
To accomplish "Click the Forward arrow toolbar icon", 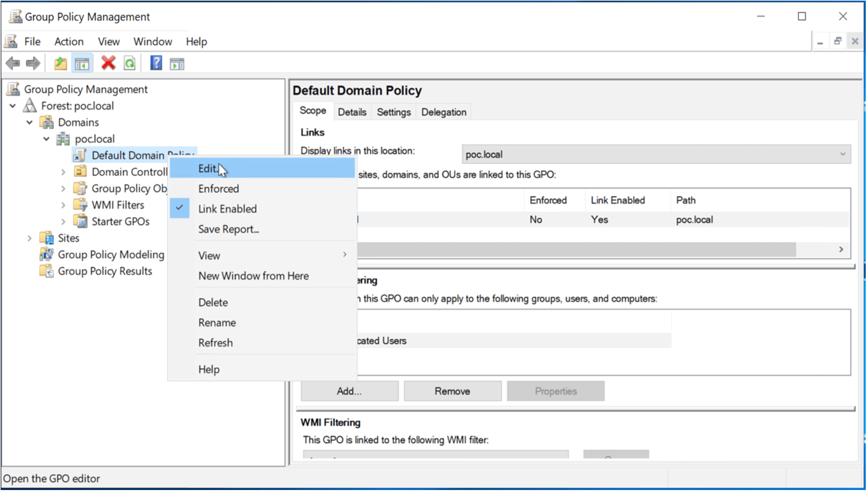I will pos(33,63).
